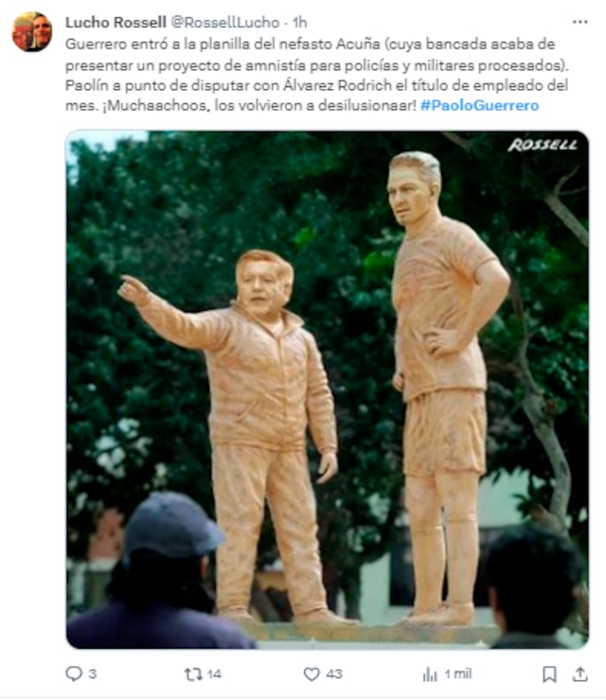The height and width of the screenshot is (700, 606).
Task: Click the reply count 3
Action: click(93, 674)
